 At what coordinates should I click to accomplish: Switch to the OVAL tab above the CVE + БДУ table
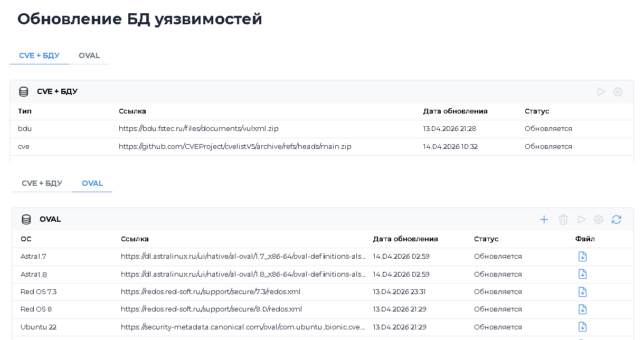pyautogui.click(x=89, y=55)
